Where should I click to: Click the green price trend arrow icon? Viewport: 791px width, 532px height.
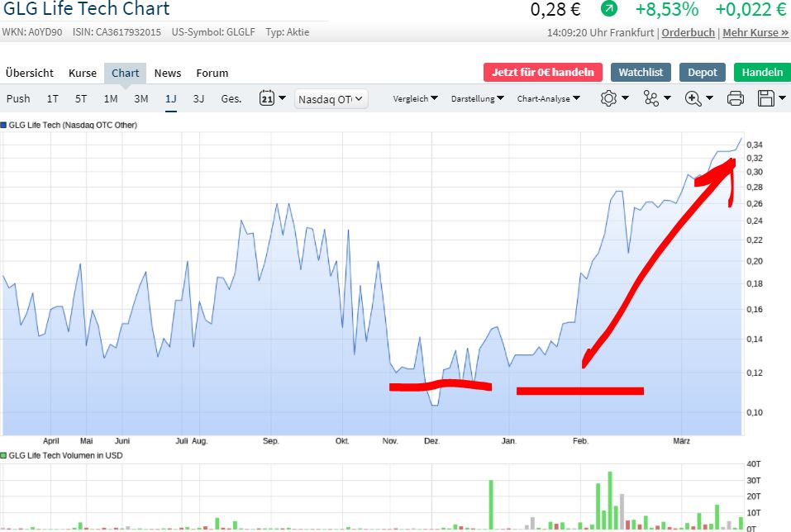click(609, 8)
